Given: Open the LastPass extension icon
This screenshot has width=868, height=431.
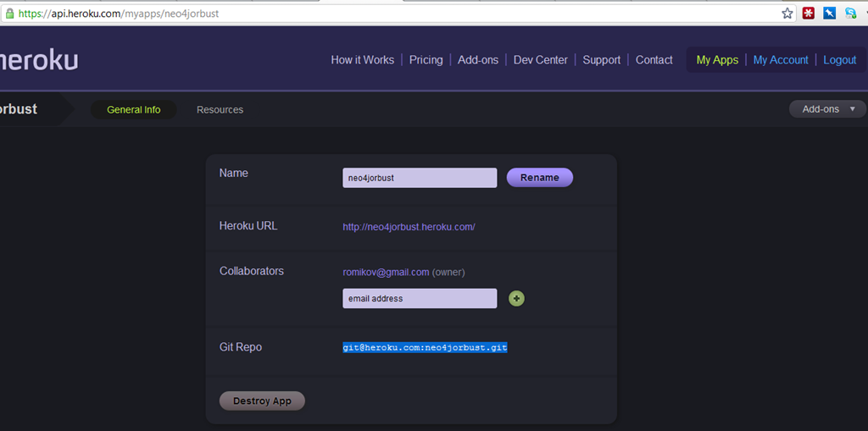Looking at the screenshot, I should click(809, 14).
